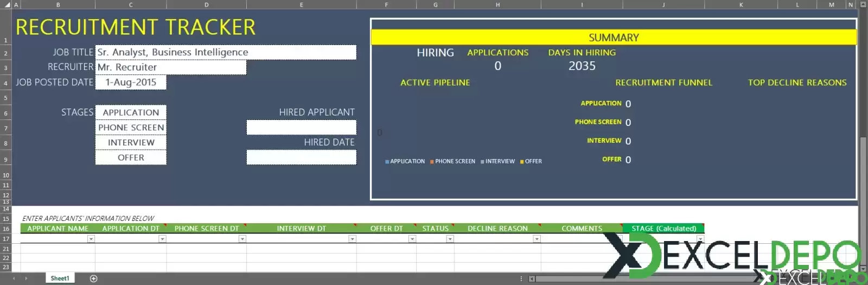Open DECLINE REASON filter dropdown
This screenshot has height=285, width=868.
click(537, 239)
